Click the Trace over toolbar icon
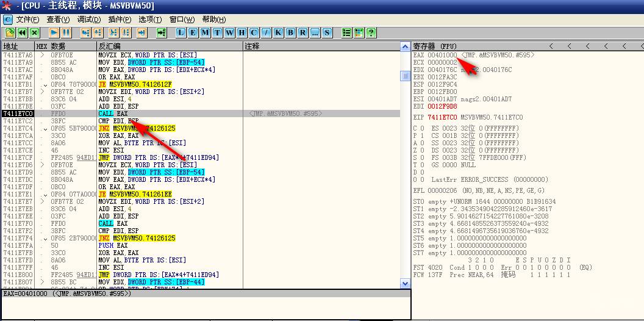This screenshot has height=321, width=644. pos(126,33)
